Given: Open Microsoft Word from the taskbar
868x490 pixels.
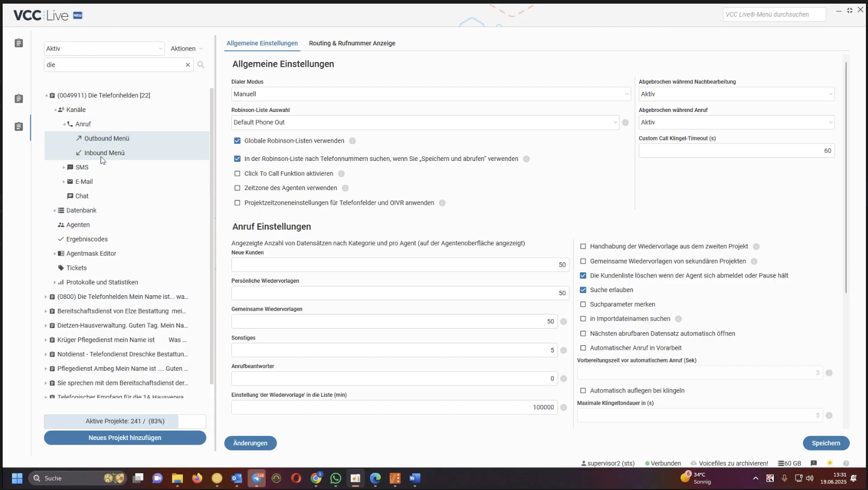Looking at the screenshot, I should point(415,478).
